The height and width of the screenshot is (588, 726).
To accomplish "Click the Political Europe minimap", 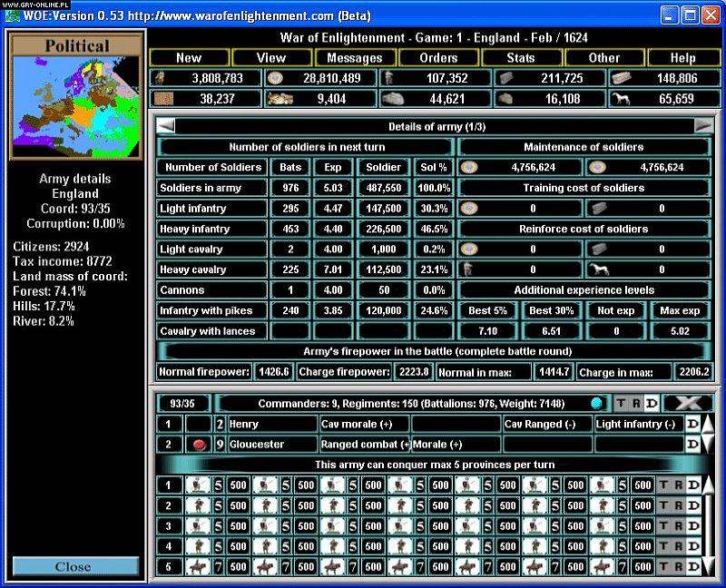I will pos(75,107).
